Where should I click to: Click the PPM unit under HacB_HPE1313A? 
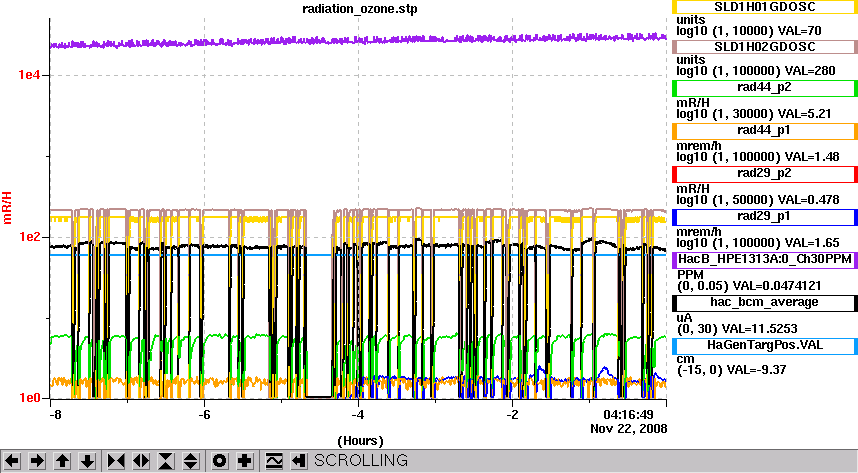tap(691, 275)
